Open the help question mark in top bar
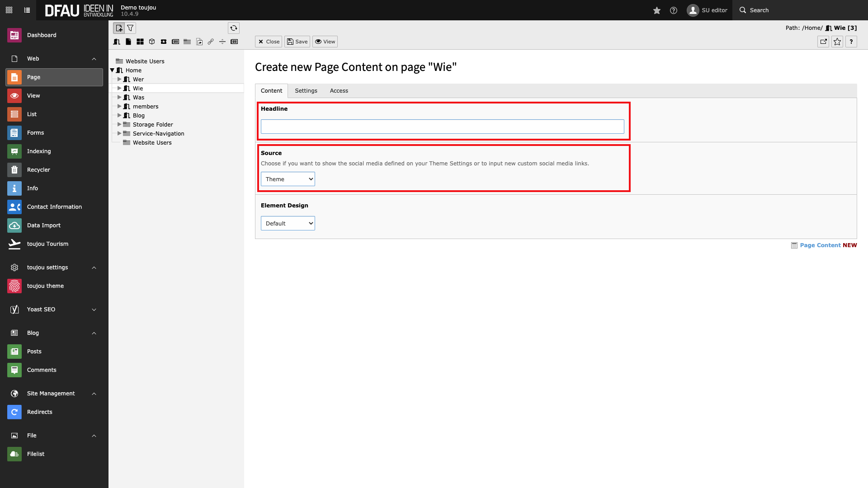 [674, 10]
